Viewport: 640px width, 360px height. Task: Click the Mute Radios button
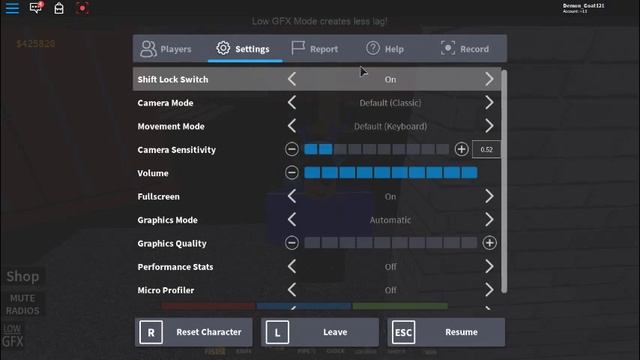point(23,304)
